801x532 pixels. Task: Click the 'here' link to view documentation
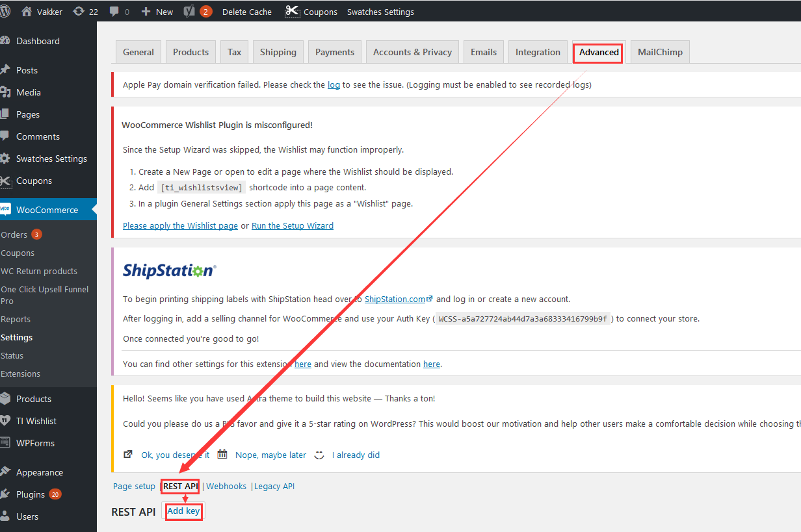[x=432, y=364]
